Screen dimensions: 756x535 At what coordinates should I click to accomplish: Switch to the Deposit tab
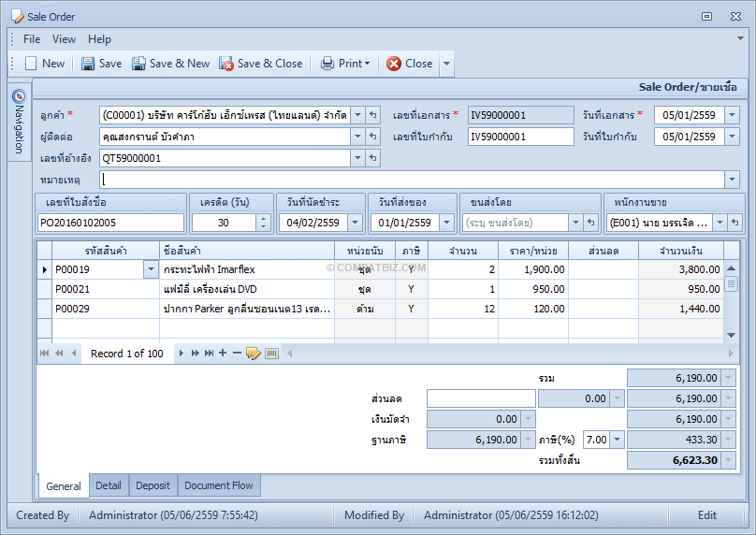pos(153,485)
